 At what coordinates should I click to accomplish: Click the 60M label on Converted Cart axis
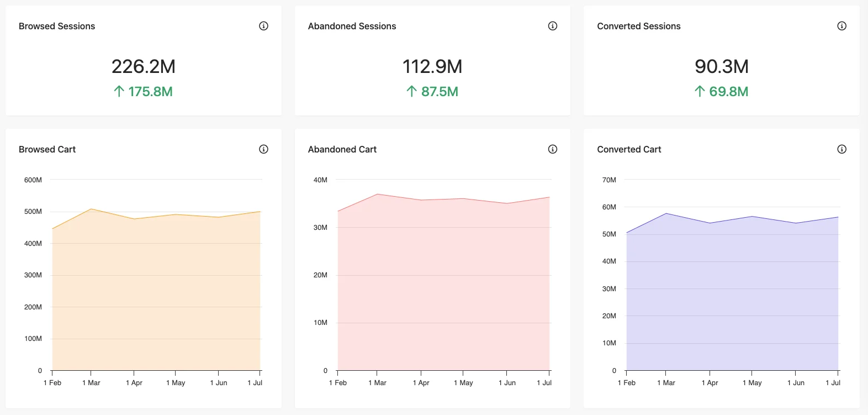point(609,207)
